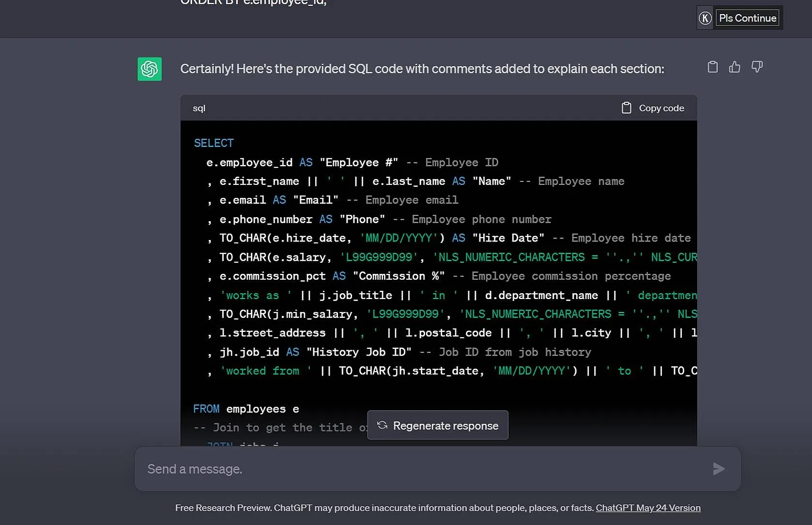
Task: Click the FROM keyword in the code block
Action: tap(206, 409)
